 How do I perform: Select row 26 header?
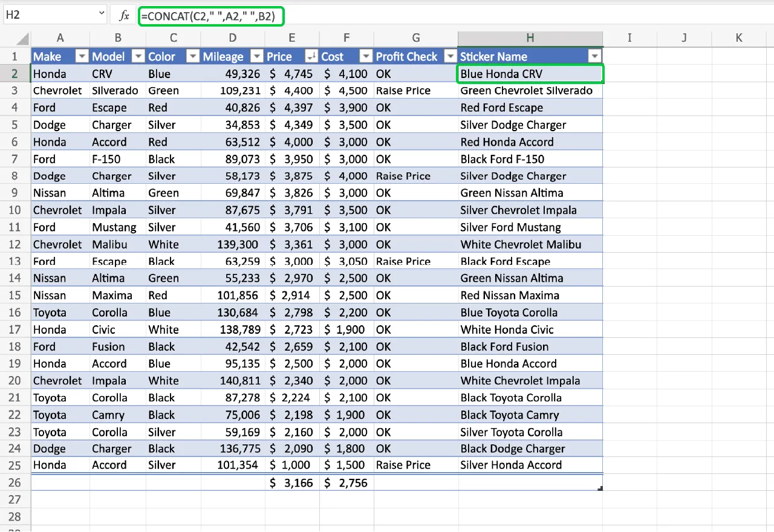[x=15, y=482]
